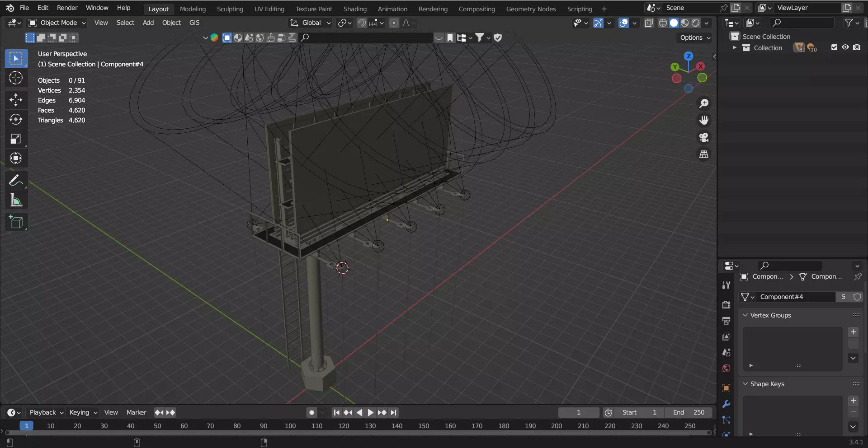Screen dimensions: 868x448
Task: Open the Modifiers properties tab
Action: click(726, 404)
